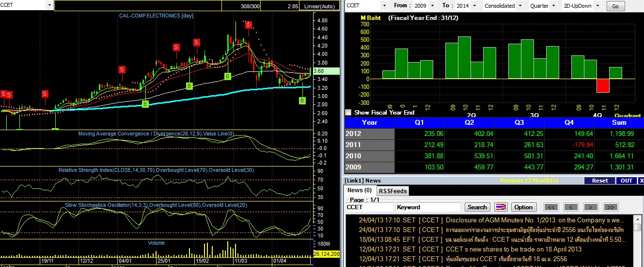Click the Q1 column header
The image size is (644, 267).
click(419, 123)
